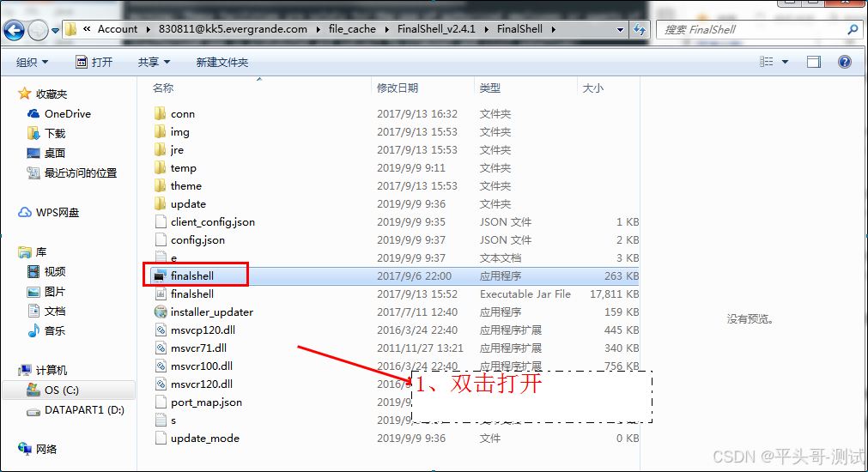The width and height of the screenshot is (868, 472).
Task: Click the msvcp120.dll file icon
Action: click(x=161, y=330)
